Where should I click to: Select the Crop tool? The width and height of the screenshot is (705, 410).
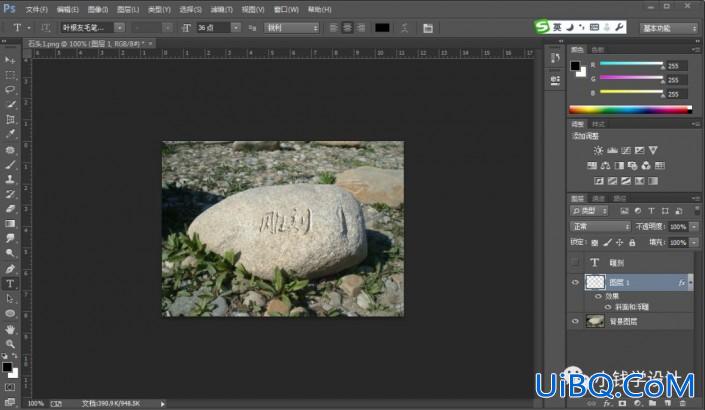coord(10,119)
